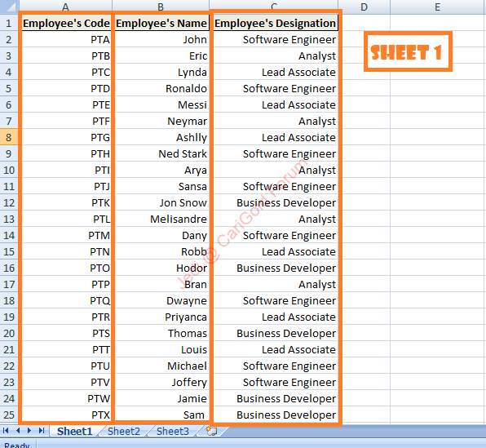The image size is (486, 448).
Task: Click the Employee's Designation header cell
Action: tap(276, 24)
